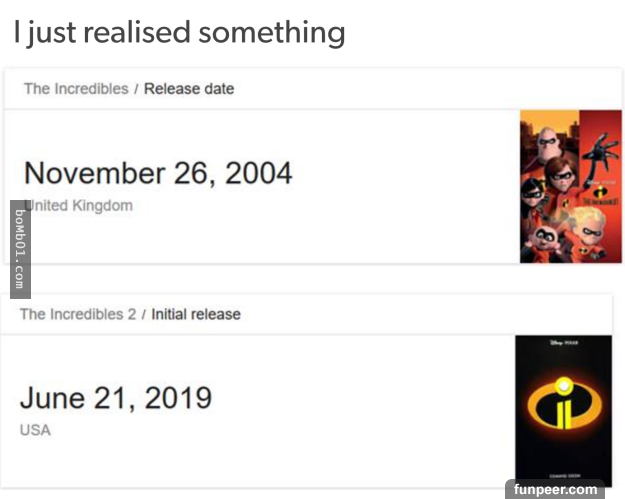Click the Incredibles logo on the black poster
Screen dimensions: 625x499
(563, 406)
